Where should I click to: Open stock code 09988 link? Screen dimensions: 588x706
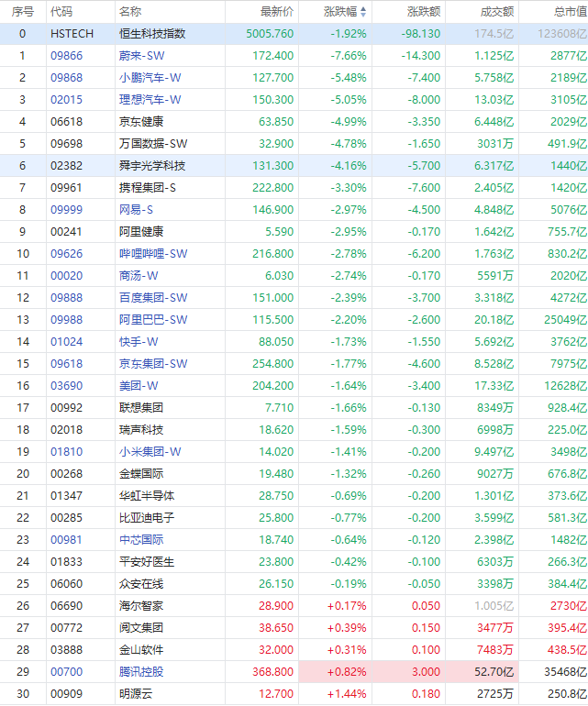67,320
